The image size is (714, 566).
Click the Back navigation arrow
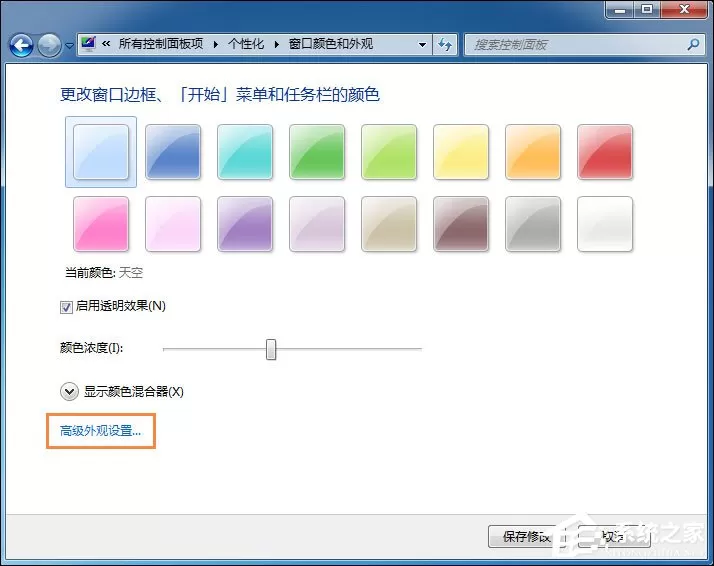[x=21, y=46]
